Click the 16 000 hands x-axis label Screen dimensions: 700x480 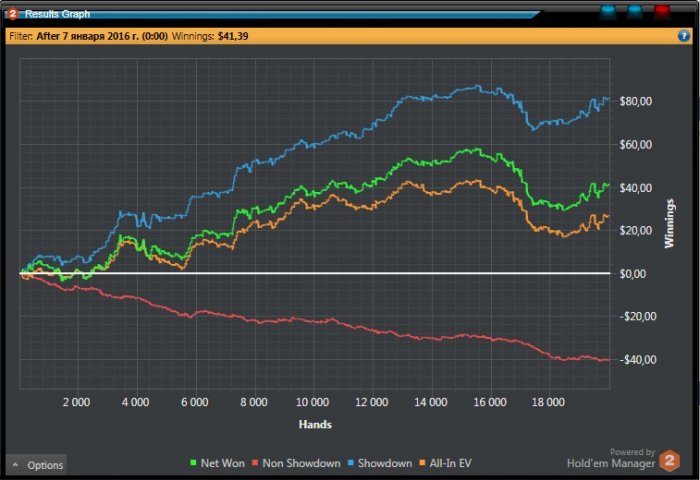(x=490, y=402)
